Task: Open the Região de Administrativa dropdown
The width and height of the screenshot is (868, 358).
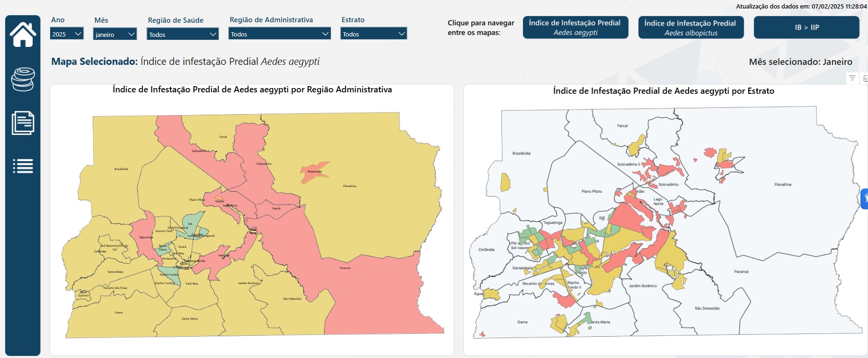Action: [x=279, y=34]
